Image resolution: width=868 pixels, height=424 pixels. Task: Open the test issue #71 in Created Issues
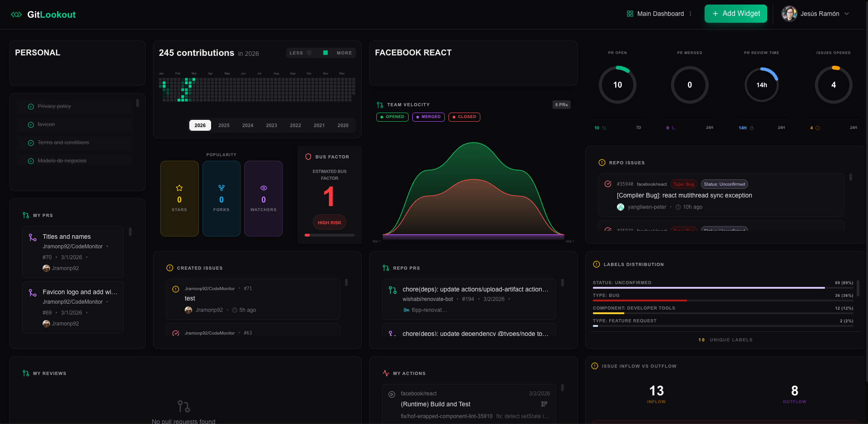253,299
